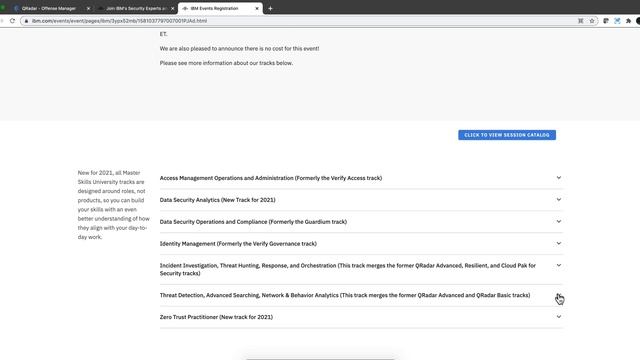Click Identity Management (Formerly Verify Governance) title
The height and width of the screenshot is (360, 640).
(x=238, y=244)
